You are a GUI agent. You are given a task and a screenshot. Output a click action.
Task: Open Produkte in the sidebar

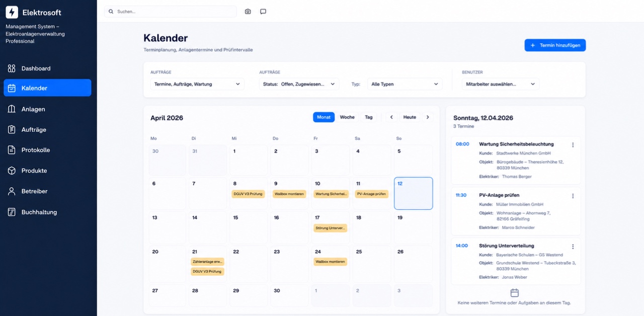tap(47, 171)
